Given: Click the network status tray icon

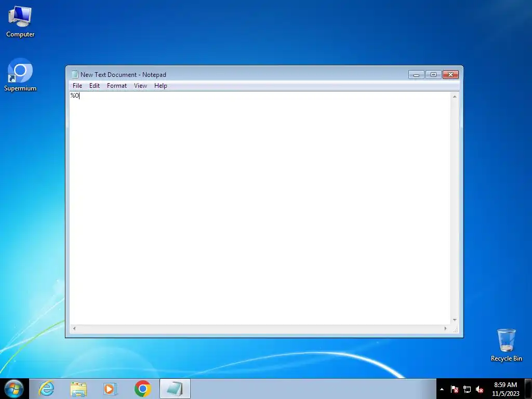Looking at the screenshot, I should click(x=467, y=389).
